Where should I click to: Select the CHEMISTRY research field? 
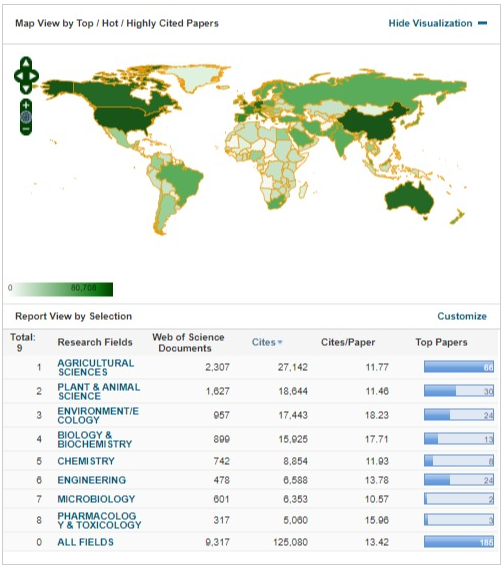click(86, 461)
